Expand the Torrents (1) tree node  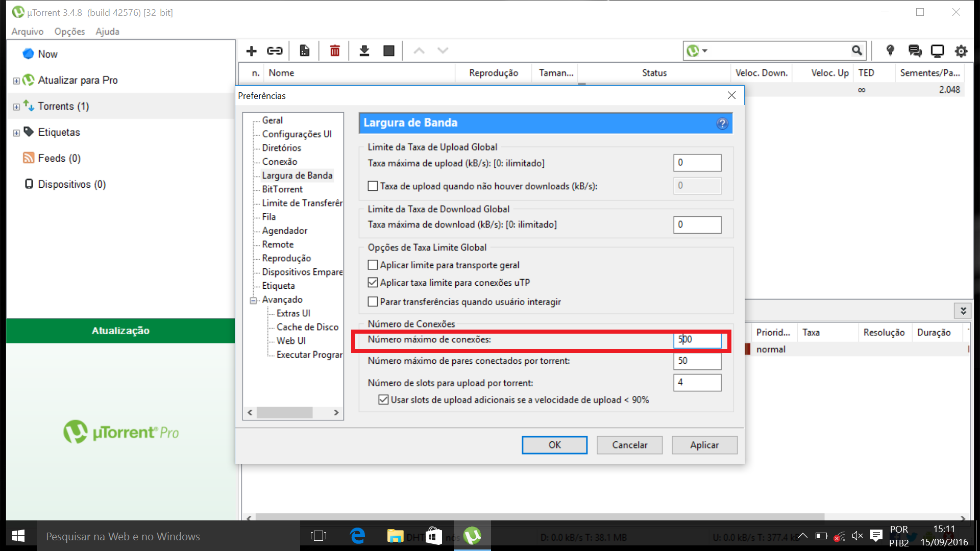pyautogui.click(x=16, y=107)
